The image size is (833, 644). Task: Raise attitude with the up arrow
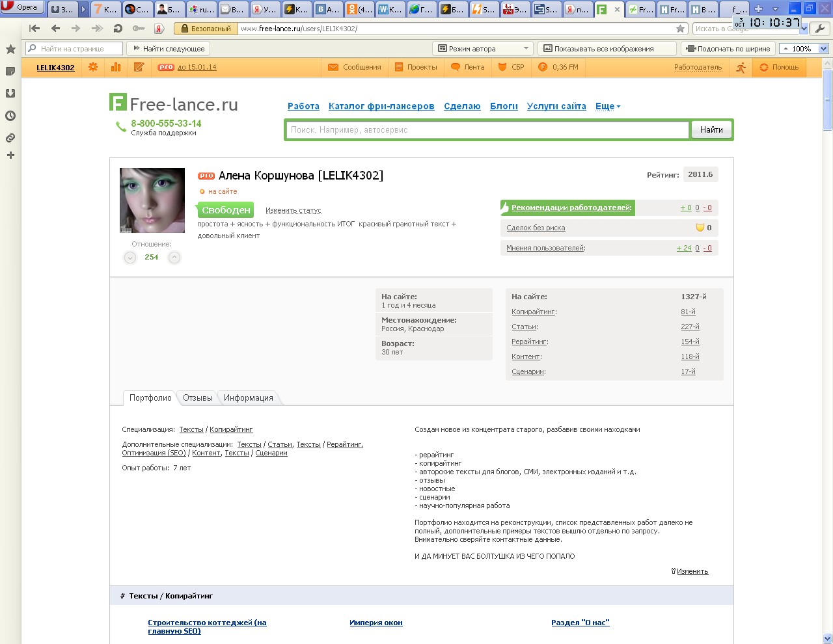[x=174, y=258]
